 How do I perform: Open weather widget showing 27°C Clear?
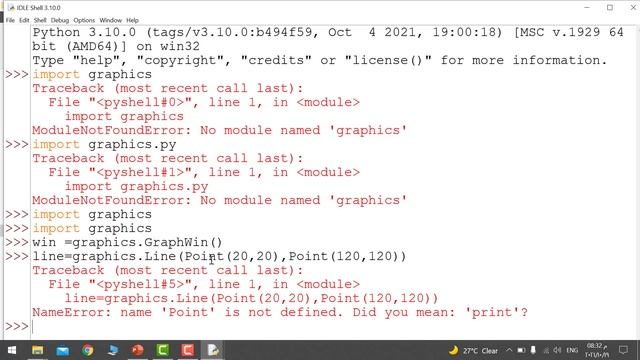tap(473, 350)
